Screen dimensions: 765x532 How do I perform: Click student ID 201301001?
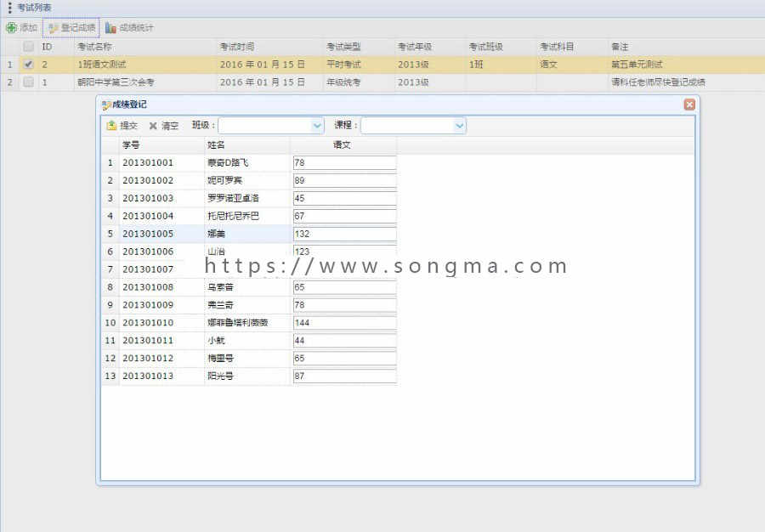click(148, 162)
